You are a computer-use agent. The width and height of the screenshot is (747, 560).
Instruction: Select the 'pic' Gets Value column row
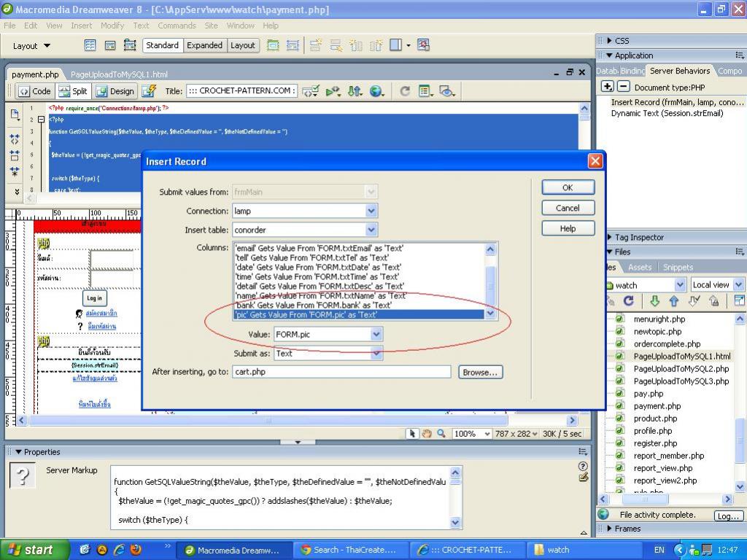(359, 315)
